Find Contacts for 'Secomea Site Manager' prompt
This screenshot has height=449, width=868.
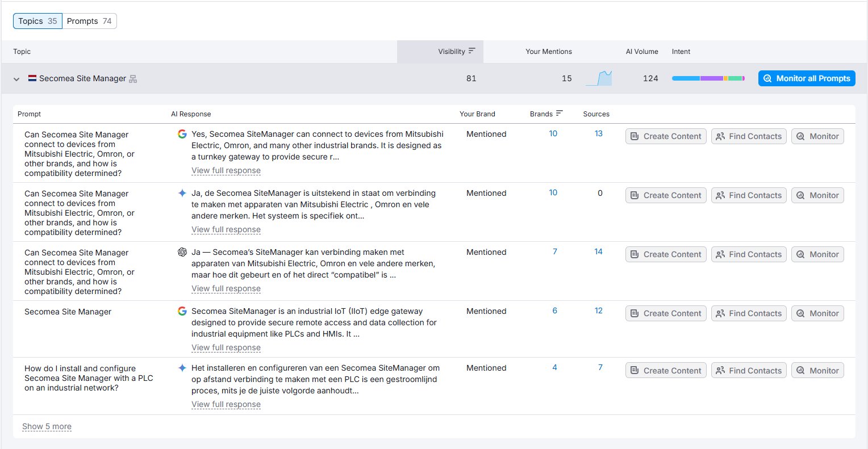tap(749, 313)
